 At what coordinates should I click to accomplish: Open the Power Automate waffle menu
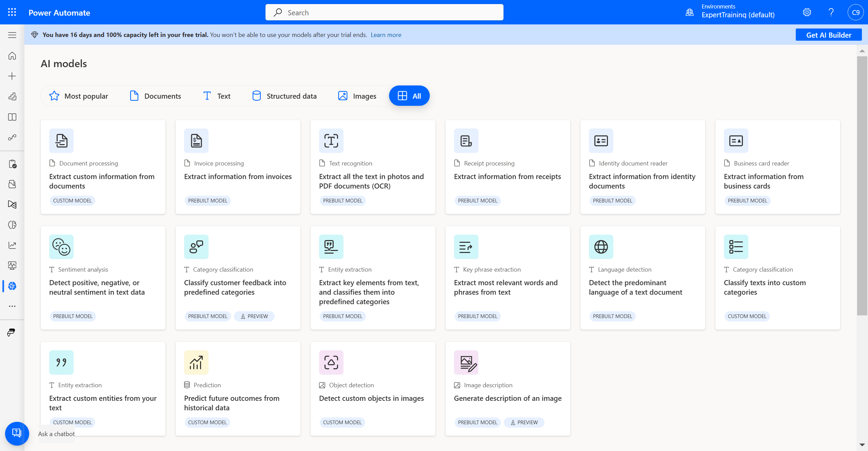12,12
